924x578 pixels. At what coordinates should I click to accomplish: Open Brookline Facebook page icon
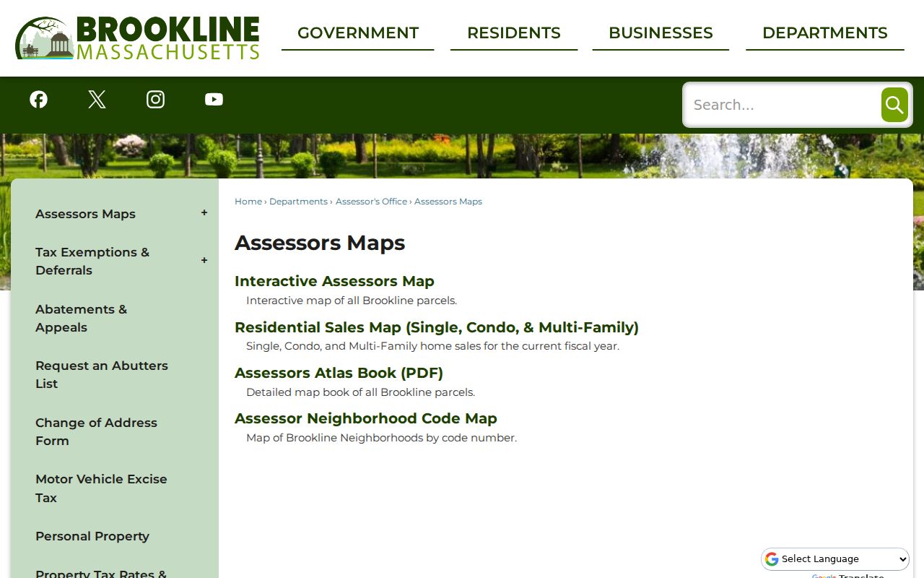[39, 100]
